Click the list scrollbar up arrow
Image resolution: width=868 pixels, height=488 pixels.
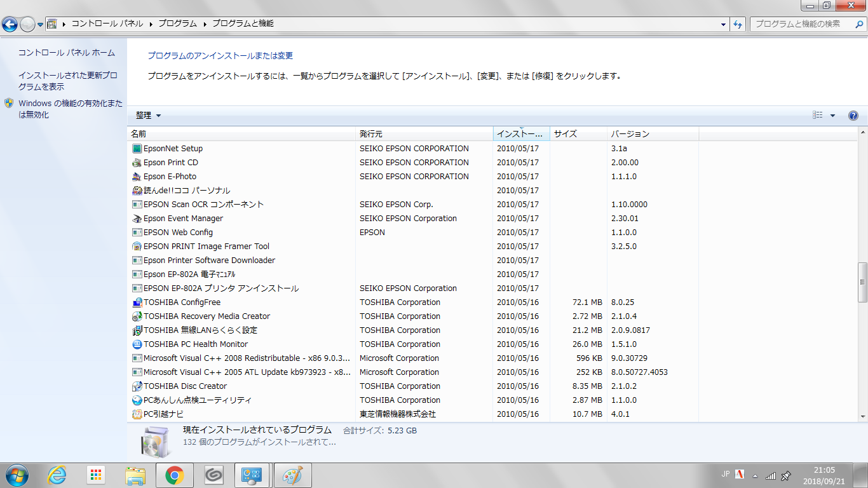click(862, 133)
